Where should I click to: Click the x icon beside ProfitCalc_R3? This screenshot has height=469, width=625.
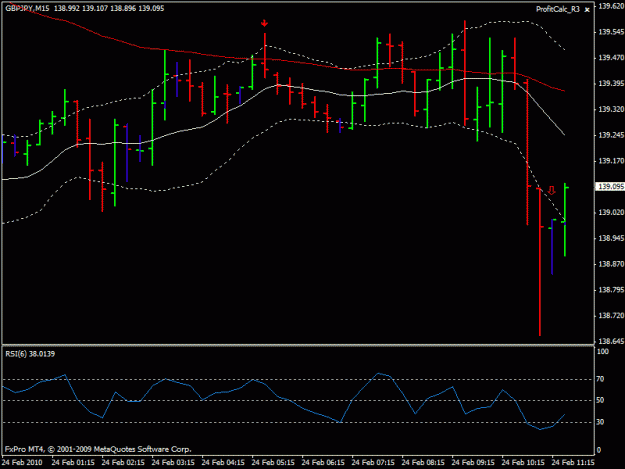coord(587,10)
